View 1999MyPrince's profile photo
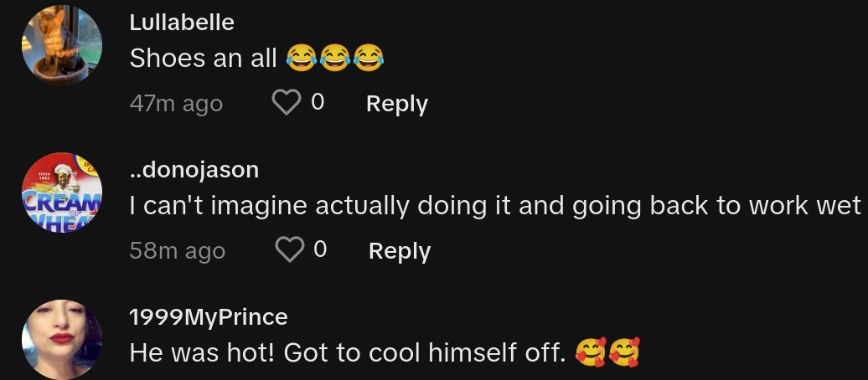The width and height of the screenshot is (868, 380). coord(61,339)
